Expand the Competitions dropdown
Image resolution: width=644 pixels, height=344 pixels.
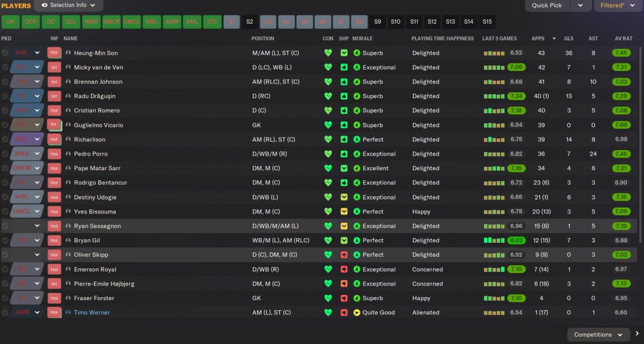pyautogui.click(x=598, y=334)
